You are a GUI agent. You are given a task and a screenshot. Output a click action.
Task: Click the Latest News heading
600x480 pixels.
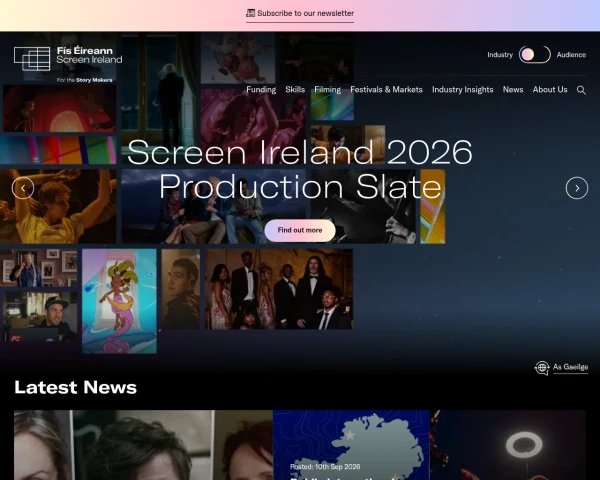[x=75, y=387]
